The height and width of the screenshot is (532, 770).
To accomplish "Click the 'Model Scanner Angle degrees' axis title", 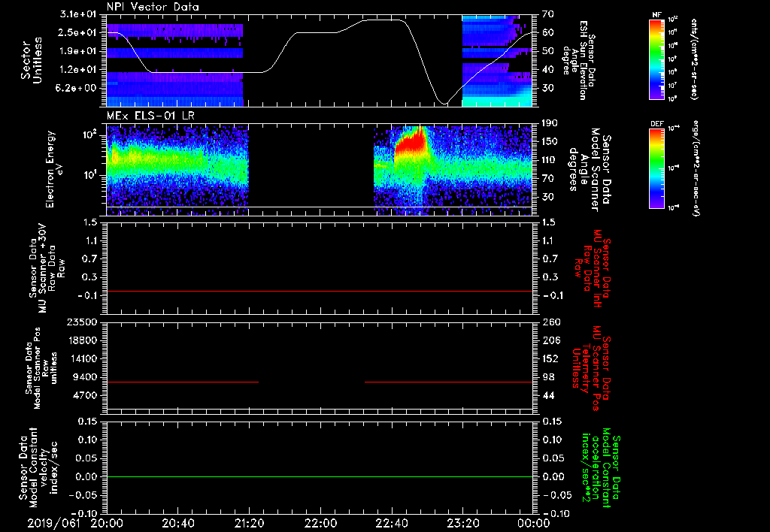I will 590,170.
